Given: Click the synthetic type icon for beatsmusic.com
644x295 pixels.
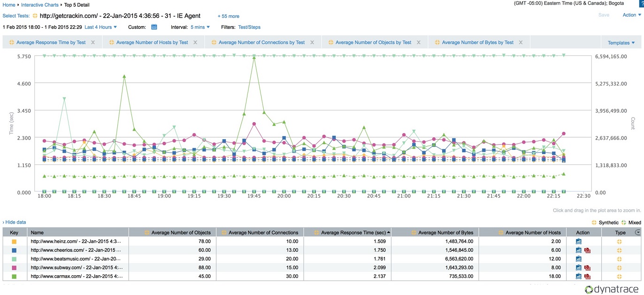Looking at the screenshot, I should tap(619, 259).
